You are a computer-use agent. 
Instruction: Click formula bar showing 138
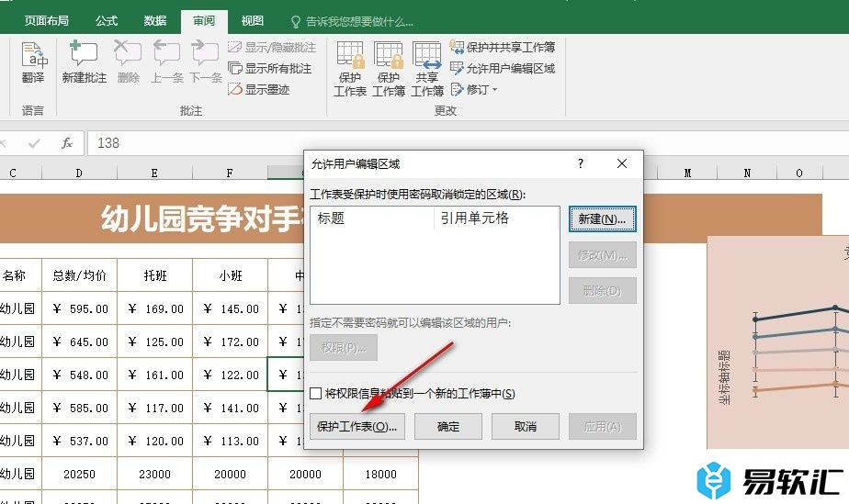[x=468, y=143]
